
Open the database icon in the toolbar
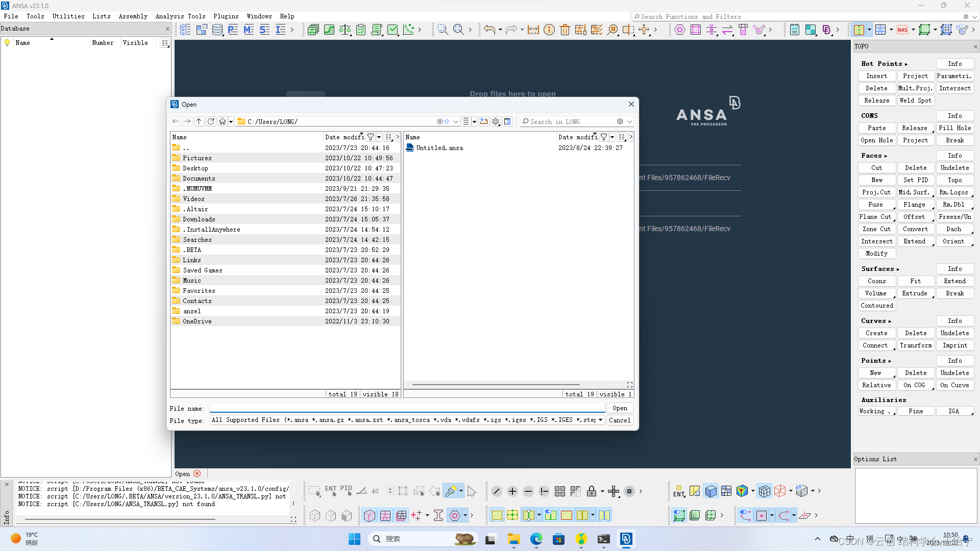pos(217,30)
